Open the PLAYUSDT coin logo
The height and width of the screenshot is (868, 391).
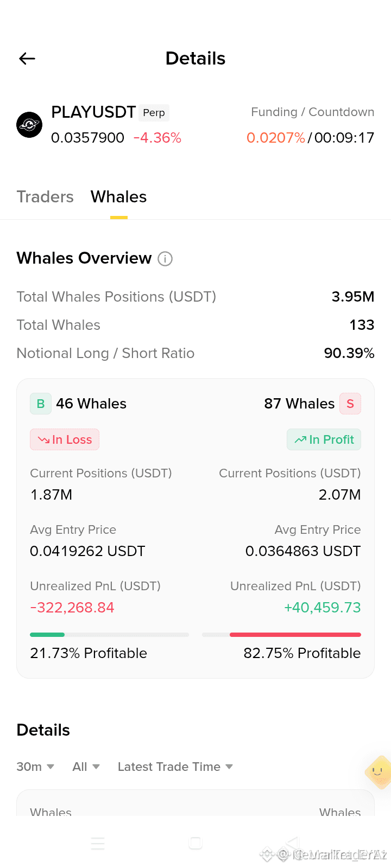pyautogui.click(x=29, y=125)
